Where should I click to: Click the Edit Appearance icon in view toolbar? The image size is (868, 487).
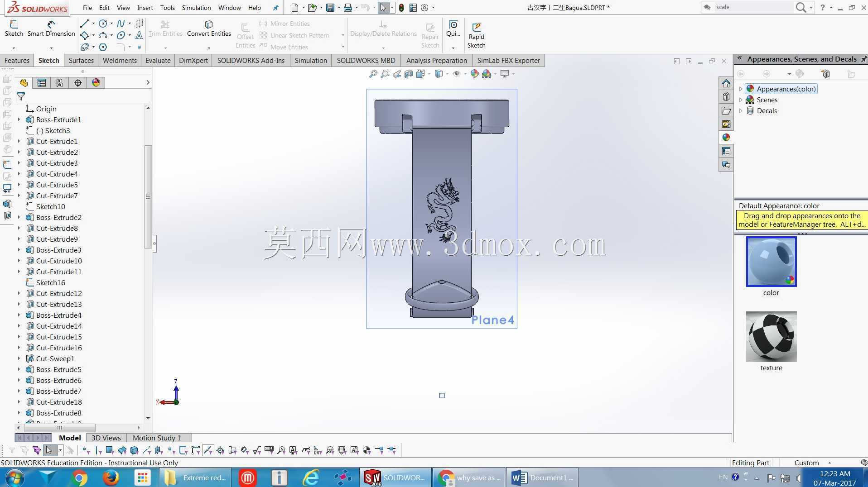(x=475, y=74)
